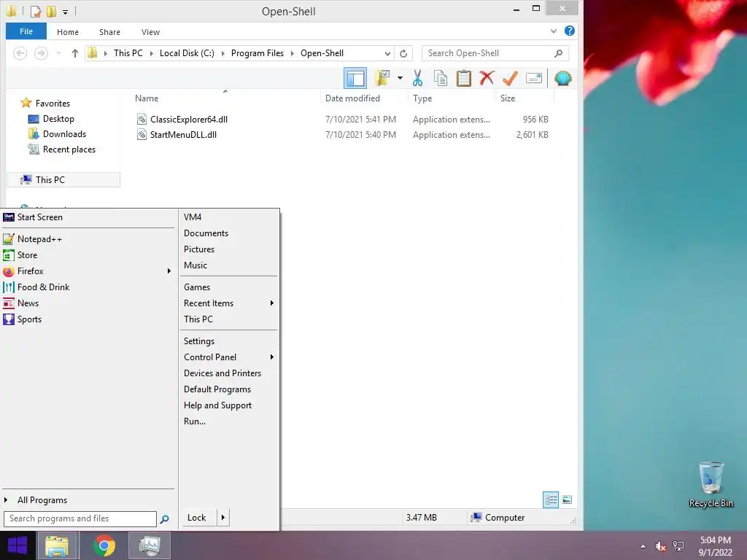Select the StartMenuDLL.dll file
Screen dimensions: 747x560
[183, 135]
